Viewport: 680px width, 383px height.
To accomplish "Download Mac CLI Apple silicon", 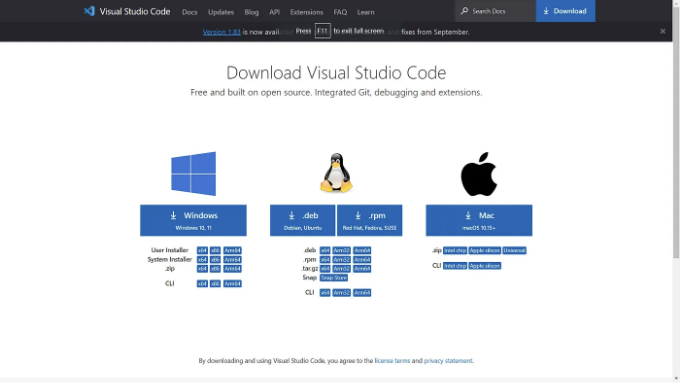I will [x=484, y=265].
